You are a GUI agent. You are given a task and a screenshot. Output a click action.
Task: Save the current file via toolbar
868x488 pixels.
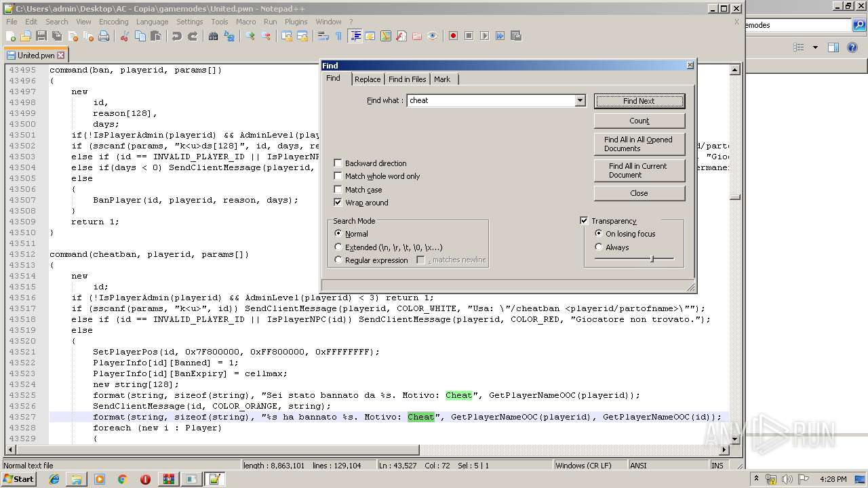[x=41, y=36]
